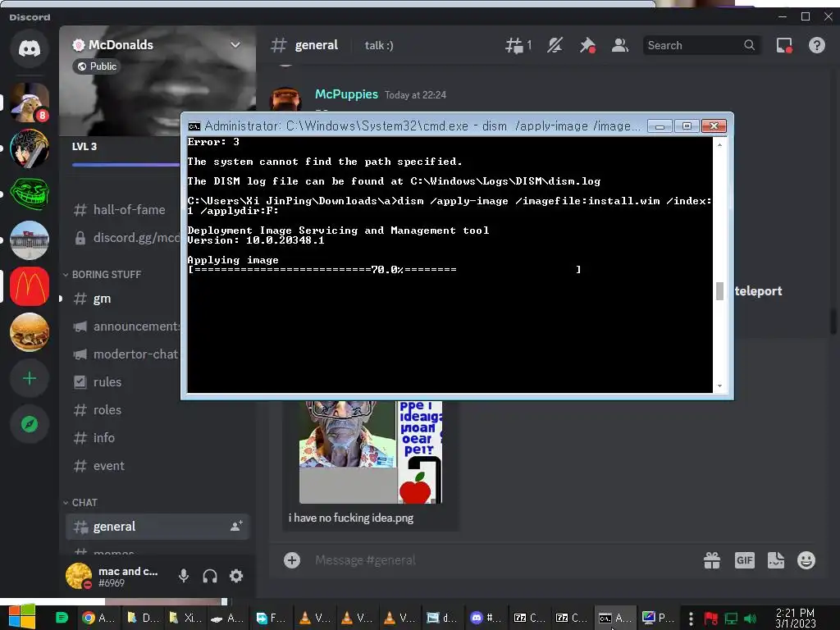Click the mac and c... user avatar

coord(79,576)
